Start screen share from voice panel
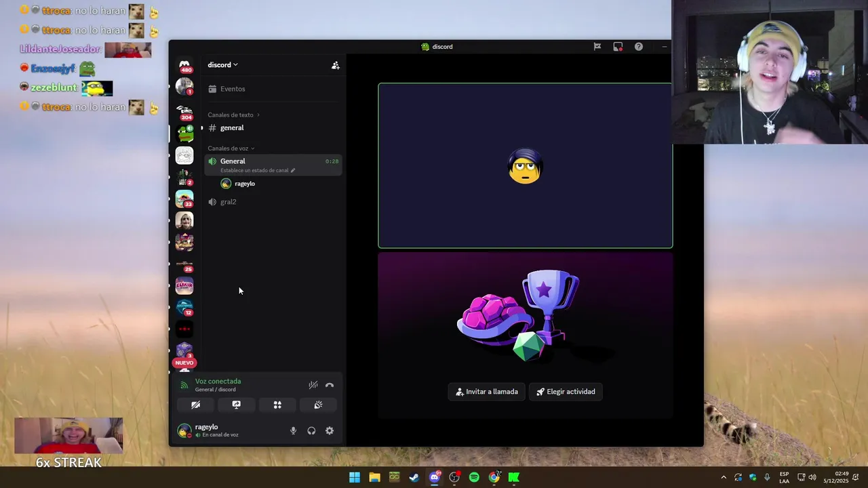The height and width of the screenshot is (488, 868). [236, 405]
